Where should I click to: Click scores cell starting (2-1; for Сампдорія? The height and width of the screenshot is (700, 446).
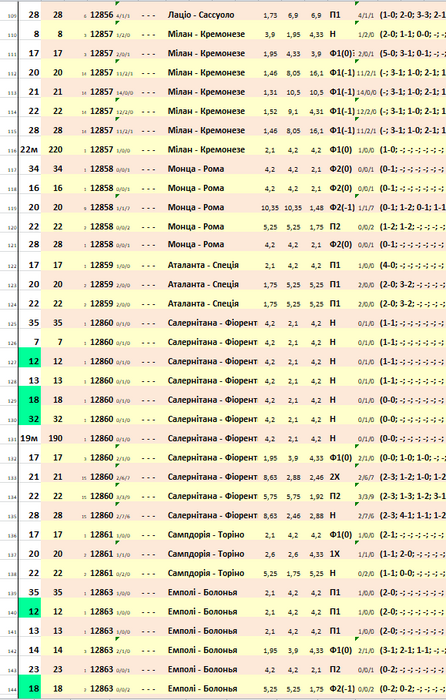pyautogui.click(x=412, y=534)
